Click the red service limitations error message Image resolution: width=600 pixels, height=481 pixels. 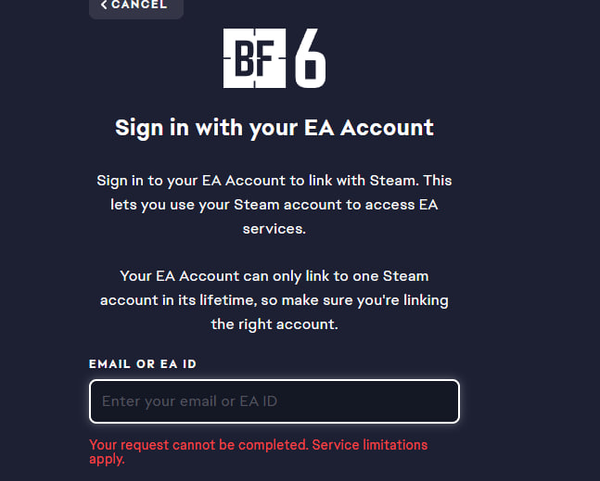click(258, 452)
